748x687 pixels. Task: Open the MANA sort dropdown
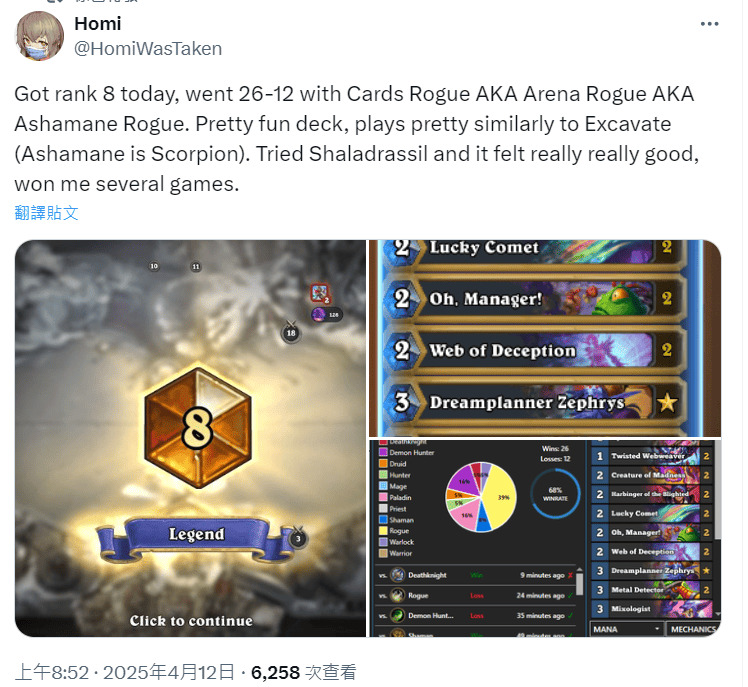626,629
